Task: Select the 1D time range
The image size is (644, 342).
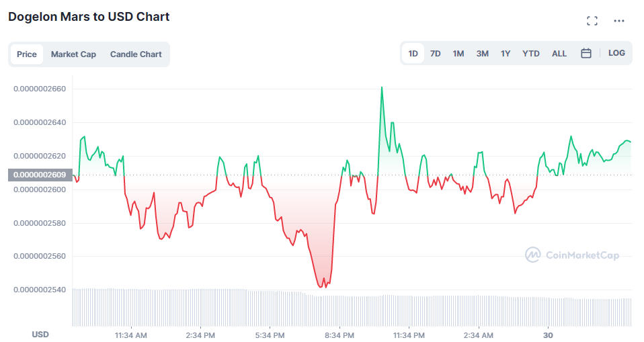Action: 413,53
